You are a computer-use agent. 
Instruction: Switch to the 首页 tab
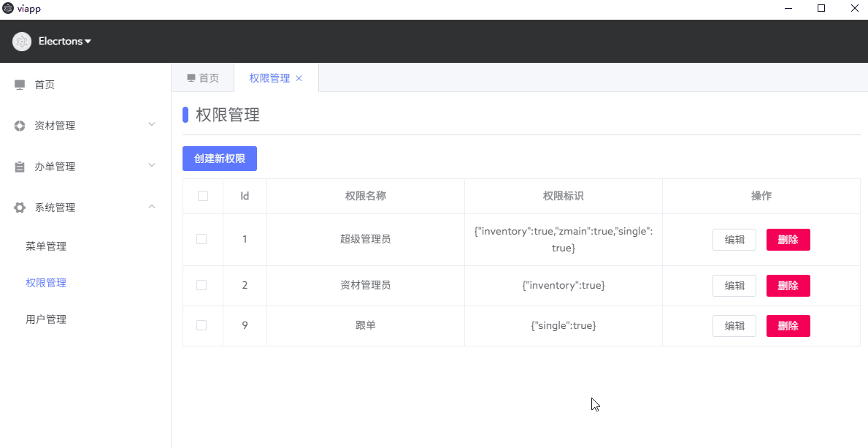[x=202, y=77]
